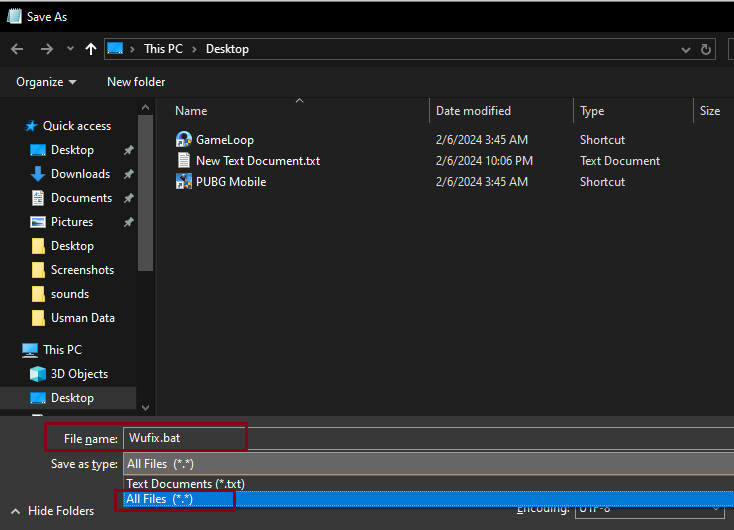Open the address bar history dropdown
The height and width of the screenshot is (530, 734).
(x=685, y=49)
